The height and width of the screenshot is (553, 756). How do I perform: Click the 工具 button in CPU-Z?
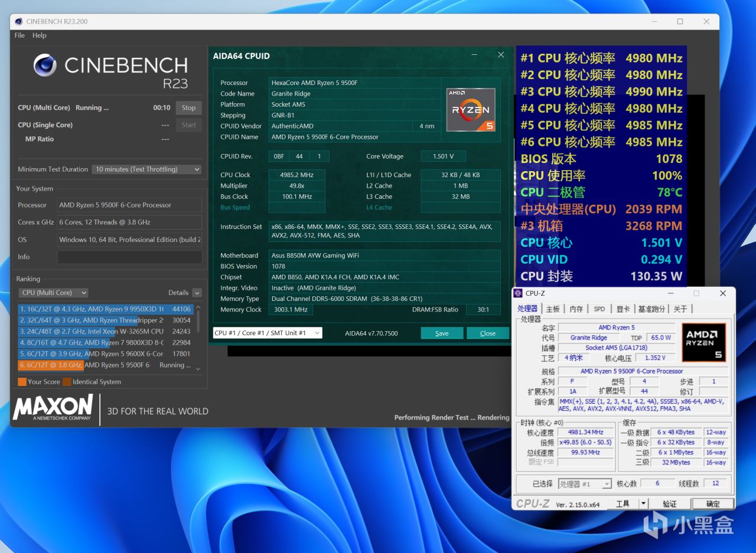click(623, 503)
